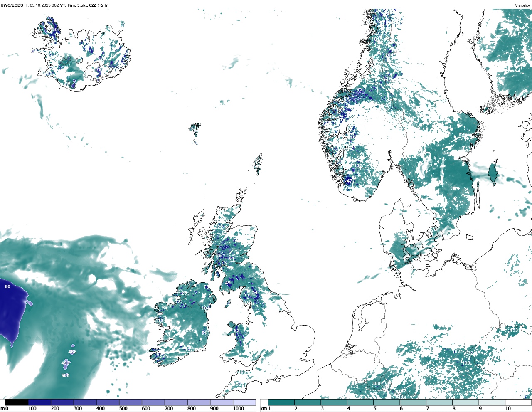Screen dimensions: 532x412
Task: Click the '47' value in southern Norway
Action: 349,181
